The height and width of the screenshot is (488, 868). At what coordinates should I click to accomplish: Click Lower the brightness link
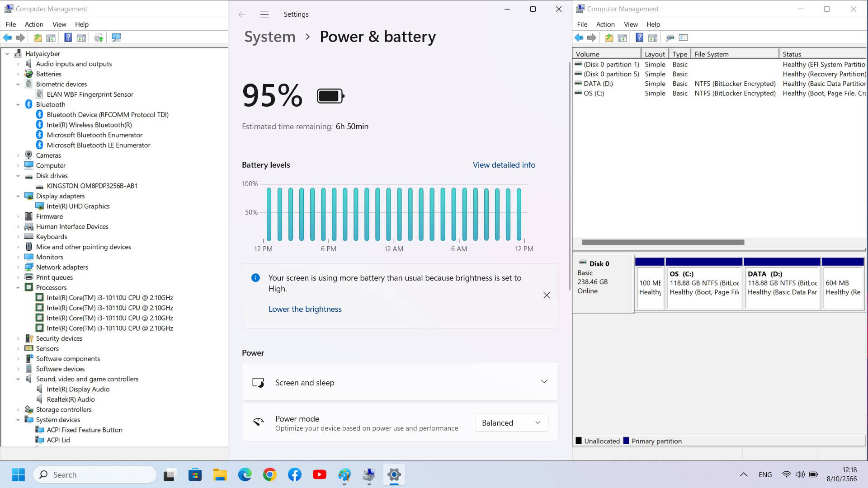point(305,309)
